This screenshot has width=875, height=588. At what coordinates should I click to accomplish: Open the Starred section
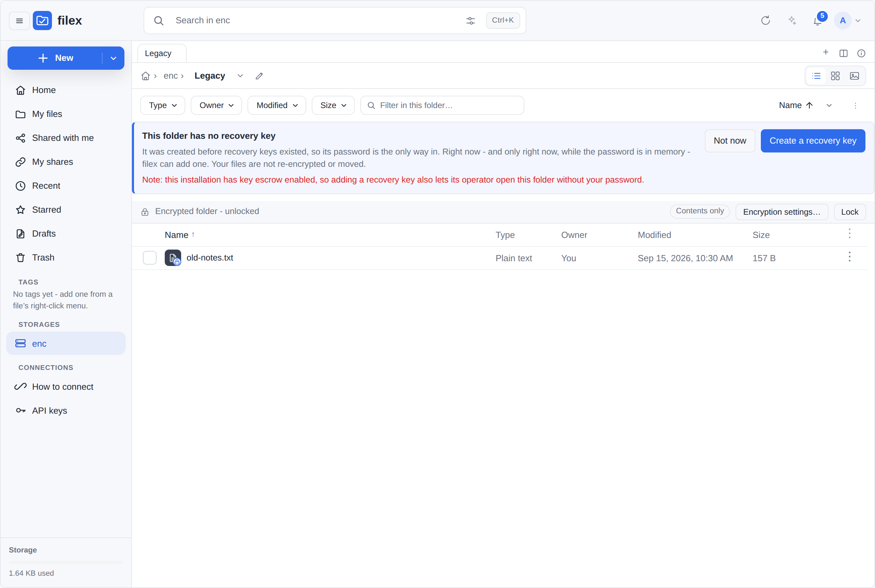tap(66, 210)
